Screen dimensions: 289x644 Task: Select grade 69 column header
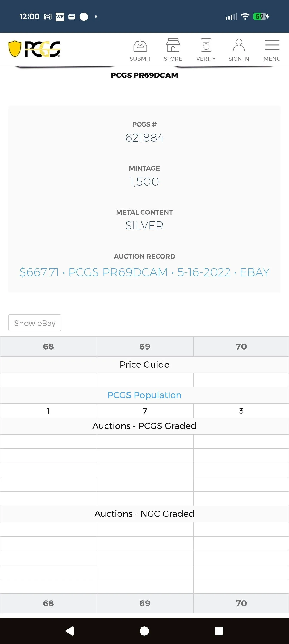pyautogui.click(x=145, y=347)
